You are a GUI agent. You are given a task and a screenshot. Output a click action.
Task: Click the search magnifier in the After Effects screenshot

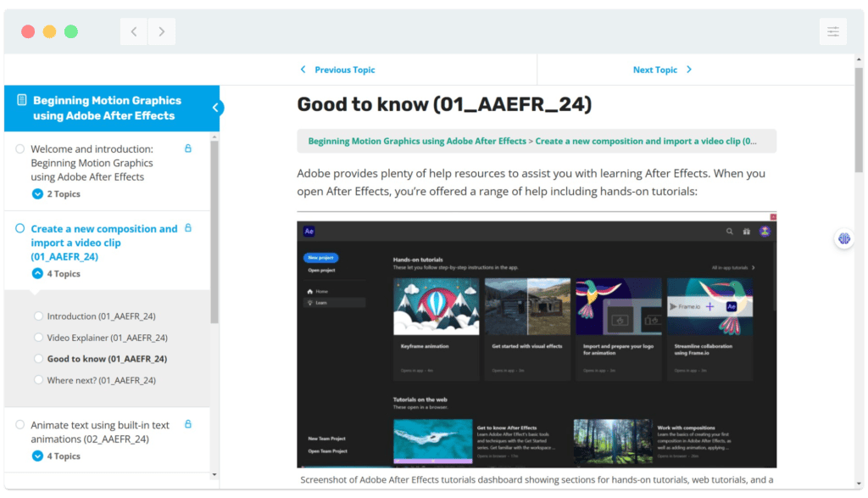click(730, 232)
